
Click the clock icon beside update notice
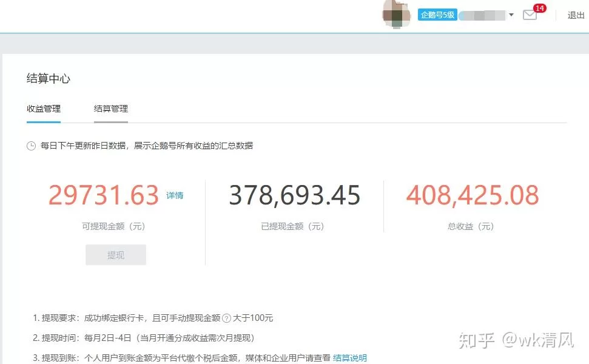click(31, 146)
